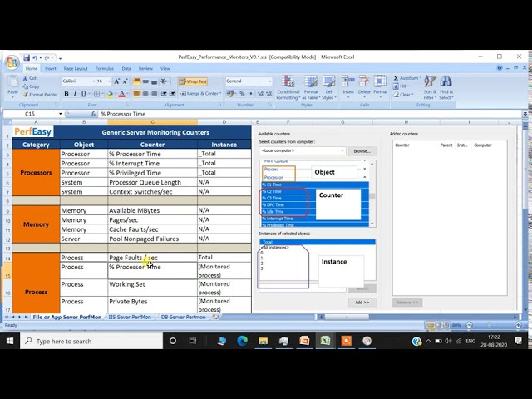Viewport: 532px width, 399px height.
Task: Open the Insert Function fx button
Action: (93, 114)
